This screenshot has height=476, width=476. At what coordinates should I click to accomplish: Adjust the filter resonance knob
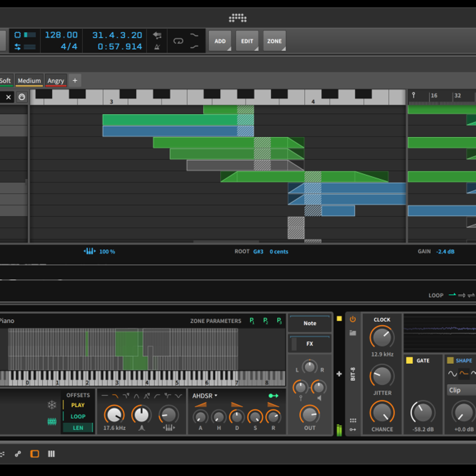pos(141,415)
